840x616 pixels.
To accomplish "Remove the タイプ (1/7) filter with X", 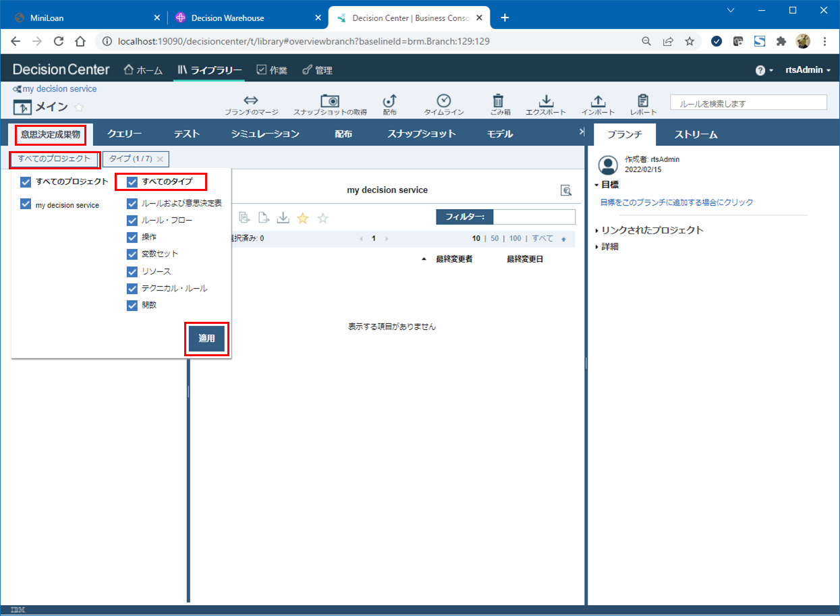I will pos(160,159).
